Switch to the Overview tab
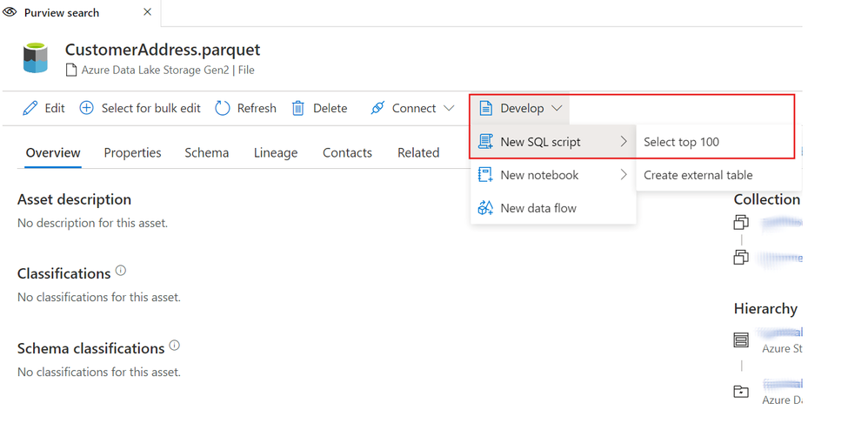The height and width of the screenshot is (437, 868). [53, 152]
